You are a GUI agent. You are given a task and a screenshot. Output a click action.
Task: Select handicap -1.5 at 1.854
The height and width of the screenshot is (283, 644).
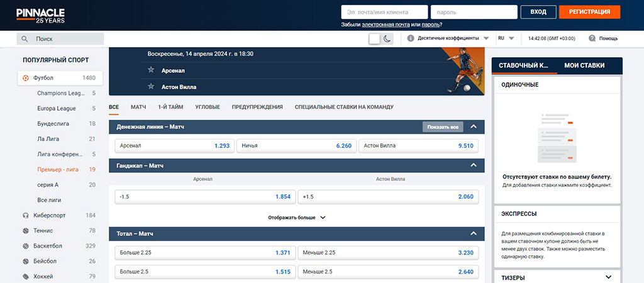(x=205, y=197)
